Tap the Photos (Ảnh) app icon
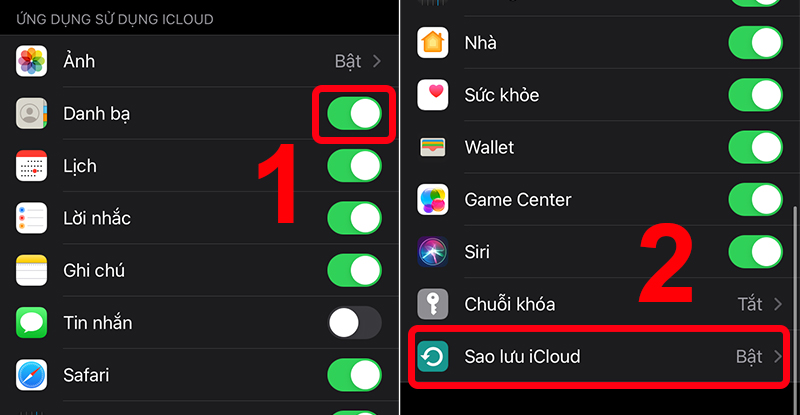Viewport: 800px width, 415px height. (x=31, y=61)
